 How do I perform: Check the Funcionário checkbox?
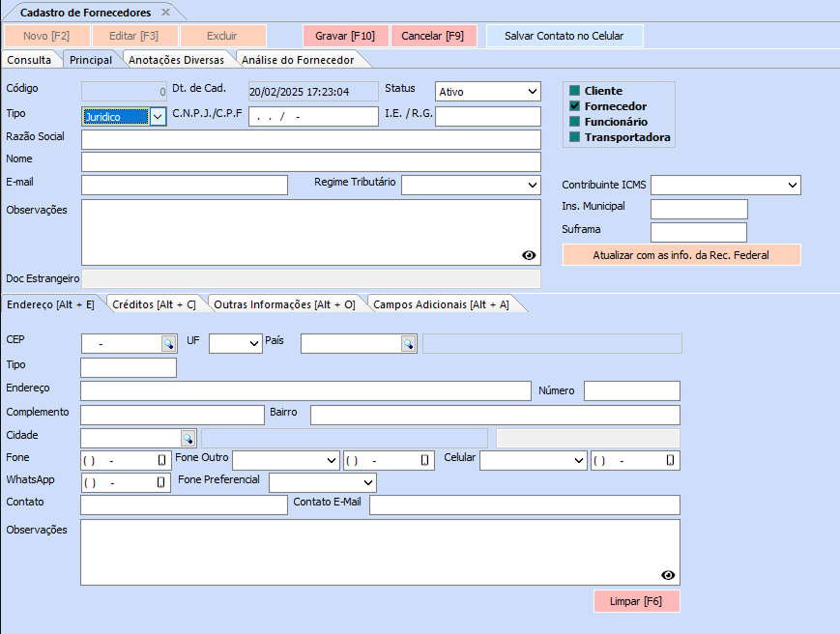tap(575, 122)
